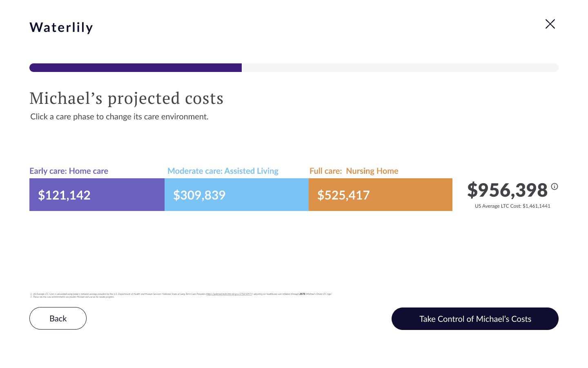Open the pubmed link in the footnote
The height and width of the screenshot is (368, 588).
point(229,294)
